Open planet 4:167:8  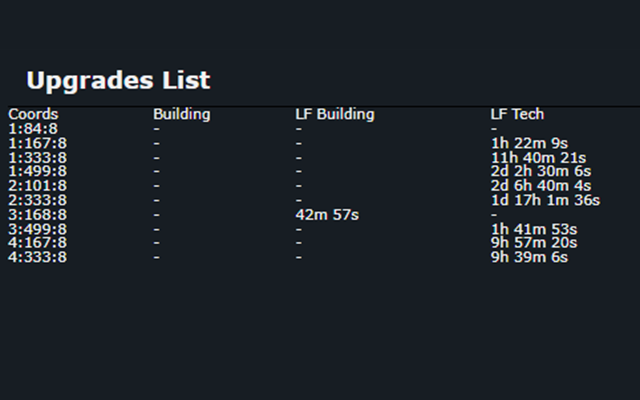(x=37, y=243)
